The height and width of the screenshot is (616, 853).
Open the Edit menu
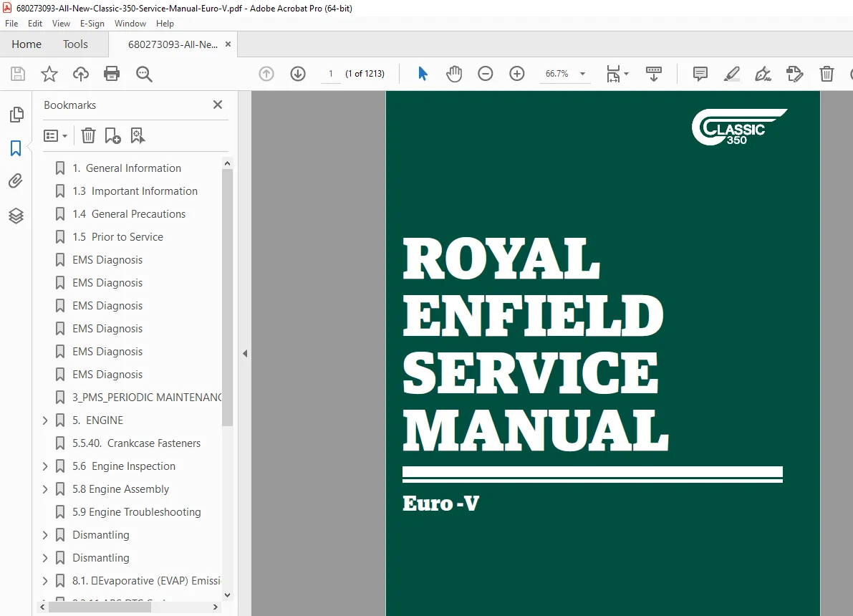tap(35, 24)
